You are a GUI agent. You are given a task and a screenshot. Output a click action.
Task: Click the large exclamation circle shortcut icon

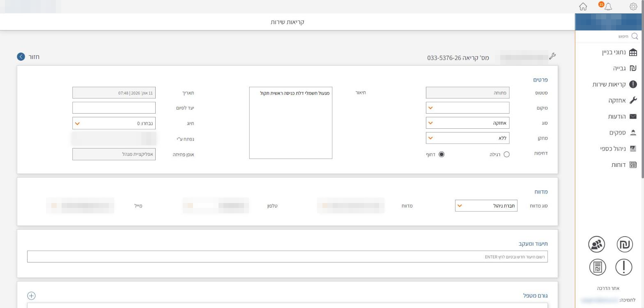623,267
